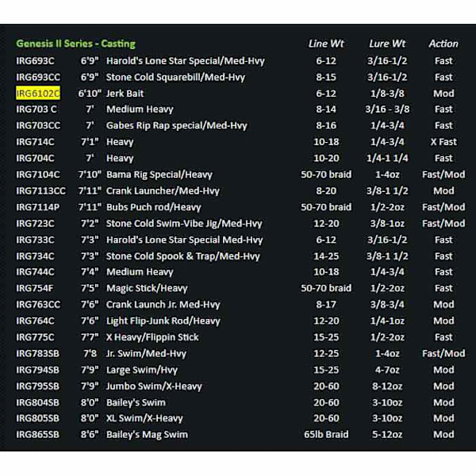Click the Jerk Bait description
The height and width of the screenshot is (476, 476).
tap(125, 93)
